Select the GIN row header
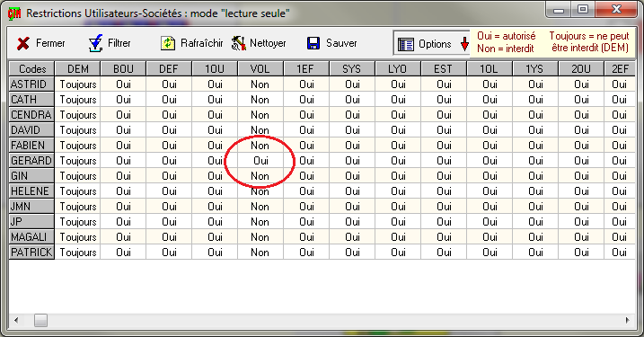Image resolution: width=644 pixels, height=337 pixels. 31,176
